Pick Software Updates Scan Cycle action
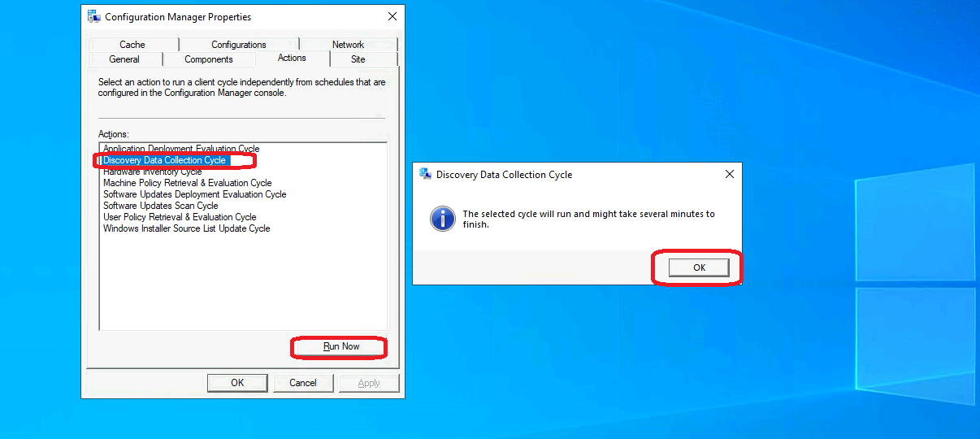The image size is (980, 439). [x=160, y=206]
